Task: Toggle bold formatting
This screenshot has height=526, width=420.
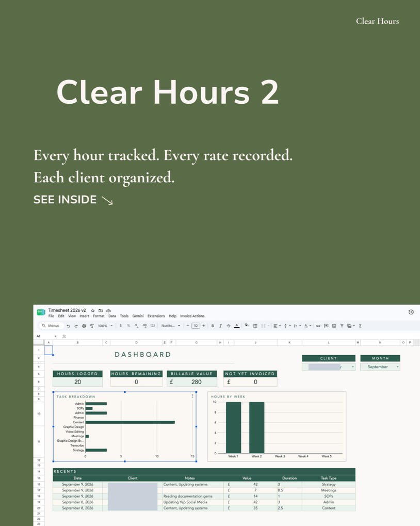Action: coord(213,326)
